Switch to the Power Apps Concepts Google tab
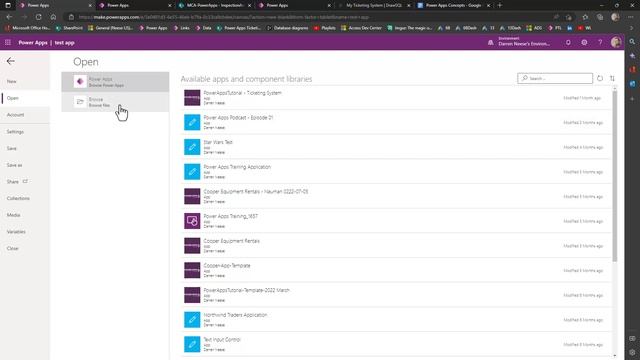Viewport: 640px width, 360px height. point(453,5)
